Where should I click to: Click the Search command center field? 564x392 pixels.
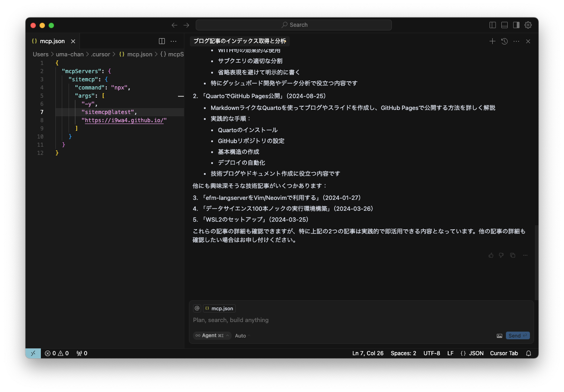coord(294,25)
